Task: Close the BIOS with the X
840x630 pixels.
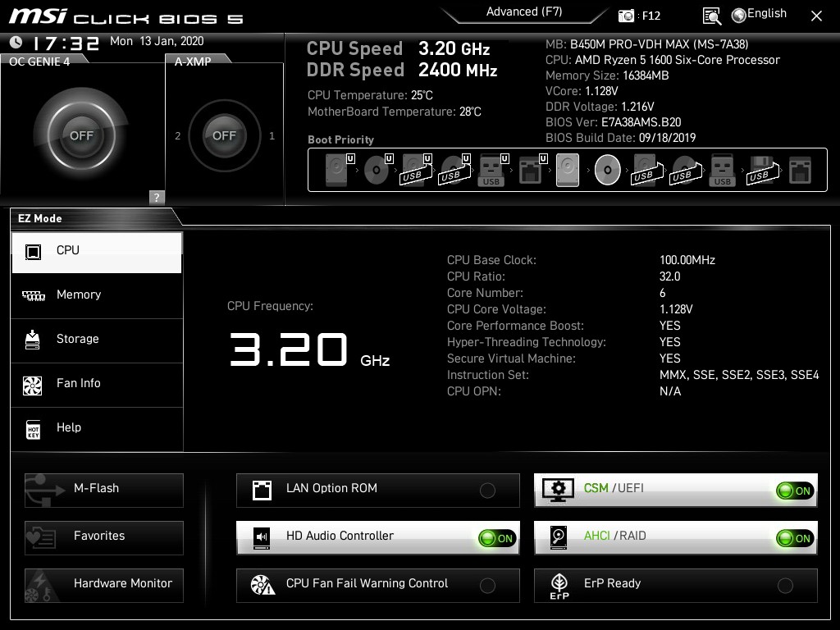Action: click(x=816, y=16)
